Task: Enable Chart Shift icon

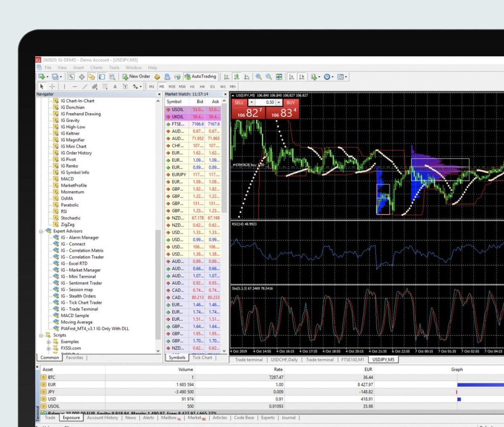Action: [302, 76]
